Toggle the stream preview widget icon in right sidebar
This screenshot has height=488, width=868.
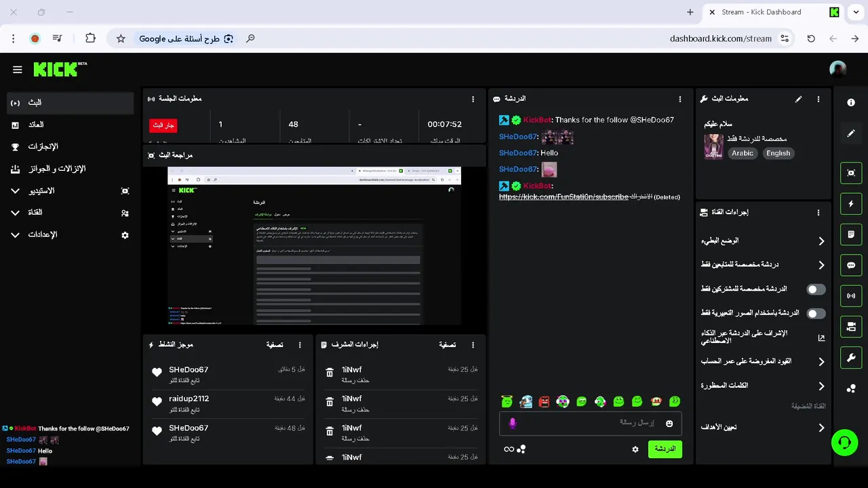[851, 173]
